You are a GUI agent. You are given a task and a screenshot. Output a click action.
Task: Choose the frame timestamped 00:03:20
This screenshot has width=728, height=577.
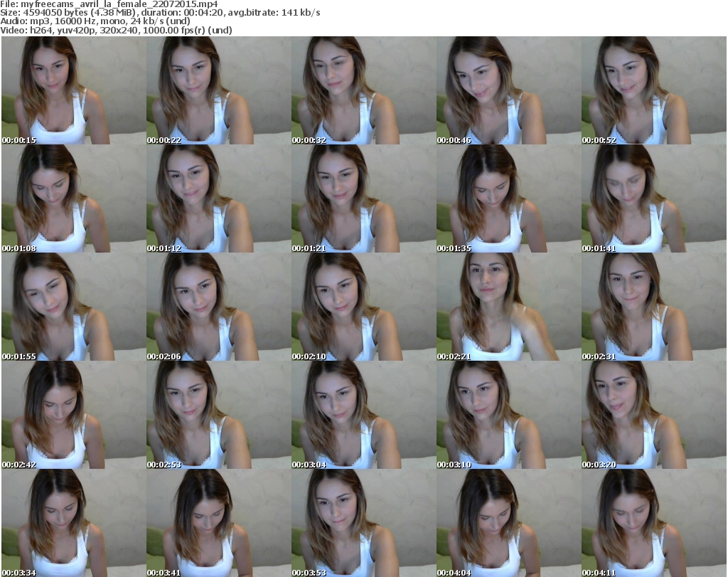coord(654,415)
